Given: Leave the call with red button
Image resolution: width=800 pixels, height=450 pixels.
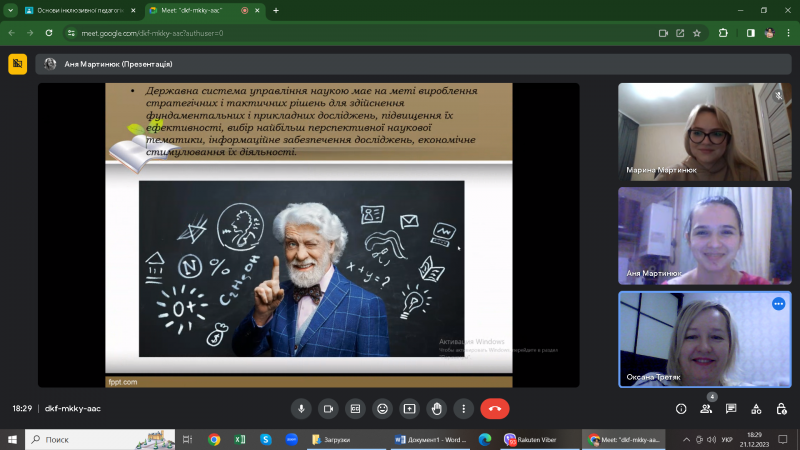Looking at the screenshot, I should 494,408.
